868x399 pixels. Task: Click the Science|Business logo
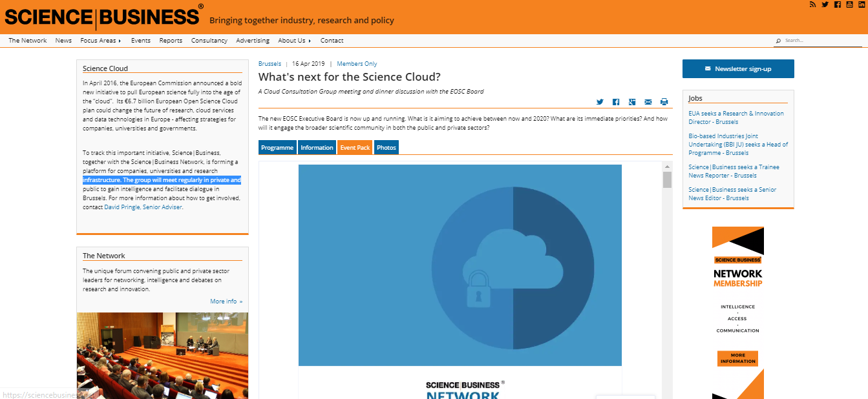(104, 17)
